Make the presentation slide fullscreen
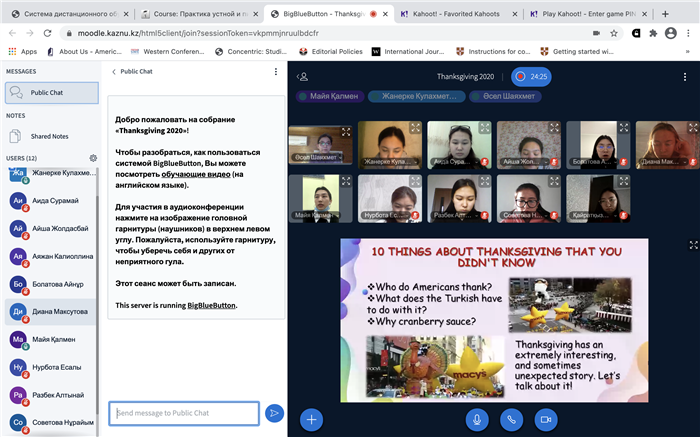The width and height of the screenshot is (700, 437). (694, 244)
